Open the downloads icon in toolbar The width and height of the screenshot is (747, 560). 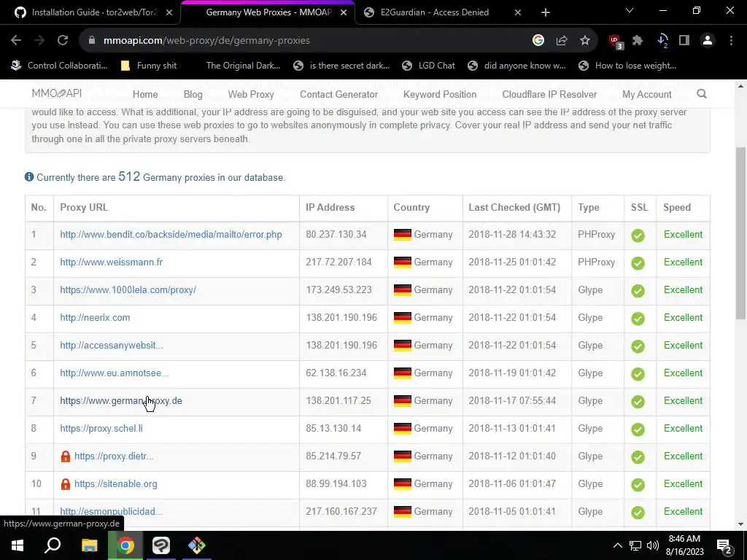pos(662,41)
